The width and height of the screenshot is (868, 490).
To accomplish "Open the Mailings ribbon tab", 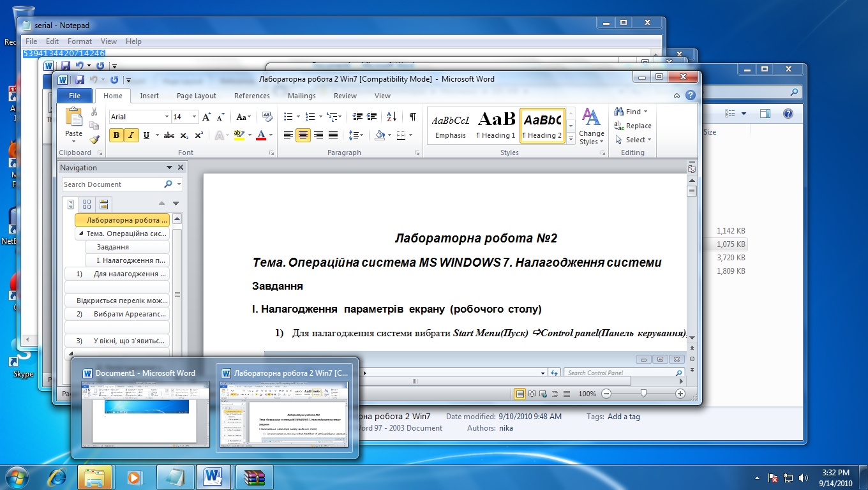I will click(x=302, y=96).
